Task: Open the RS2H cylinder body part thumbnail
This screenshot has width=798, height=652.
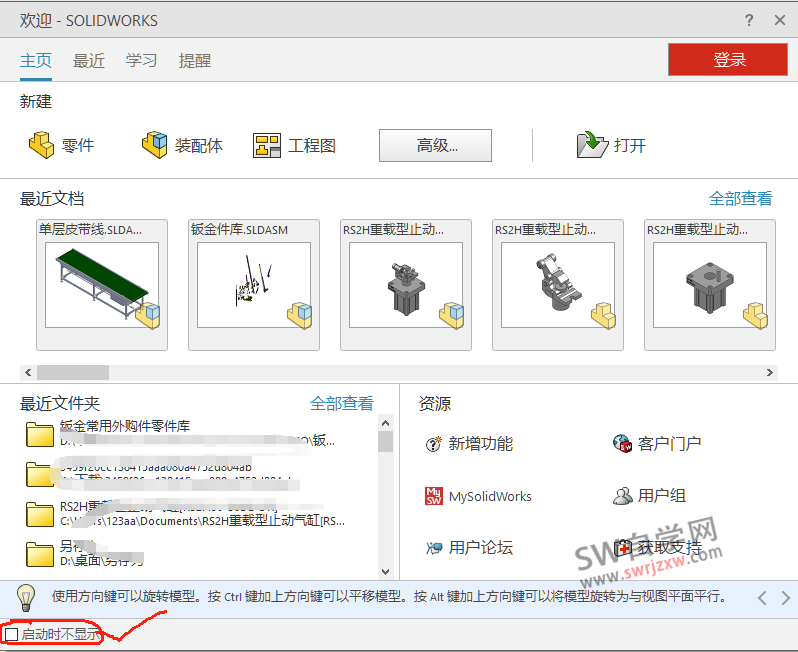Action: (710, 285)
